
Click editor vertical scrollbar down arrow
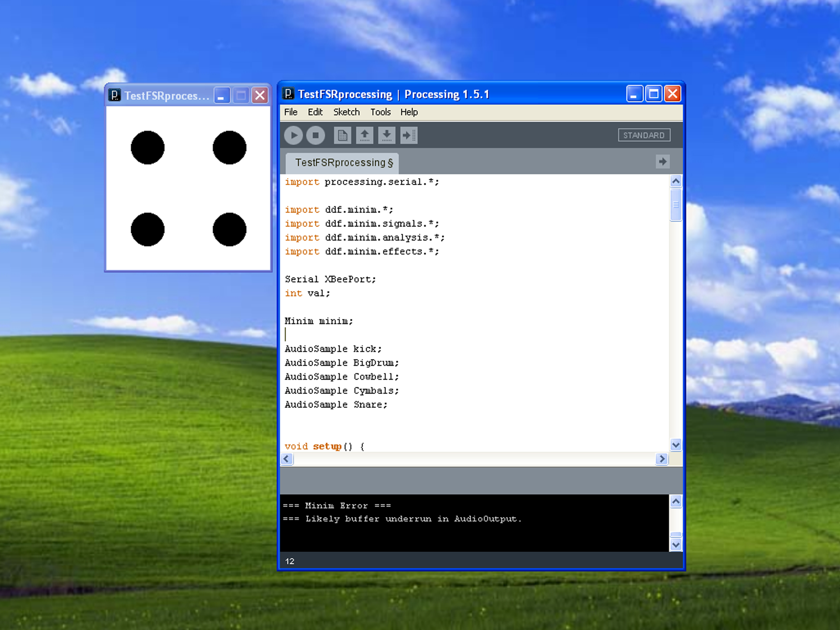[676, 445]
